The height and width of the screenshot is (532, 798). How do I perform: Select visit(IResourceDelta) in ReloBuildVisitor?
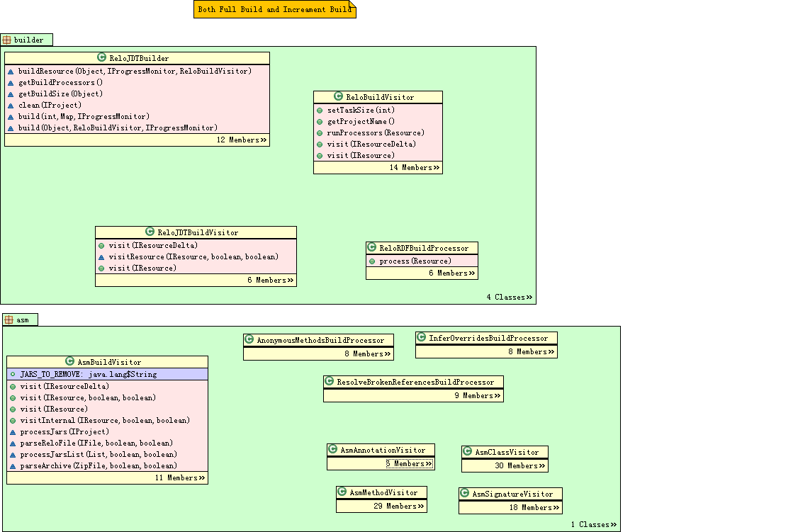(371, 145)
